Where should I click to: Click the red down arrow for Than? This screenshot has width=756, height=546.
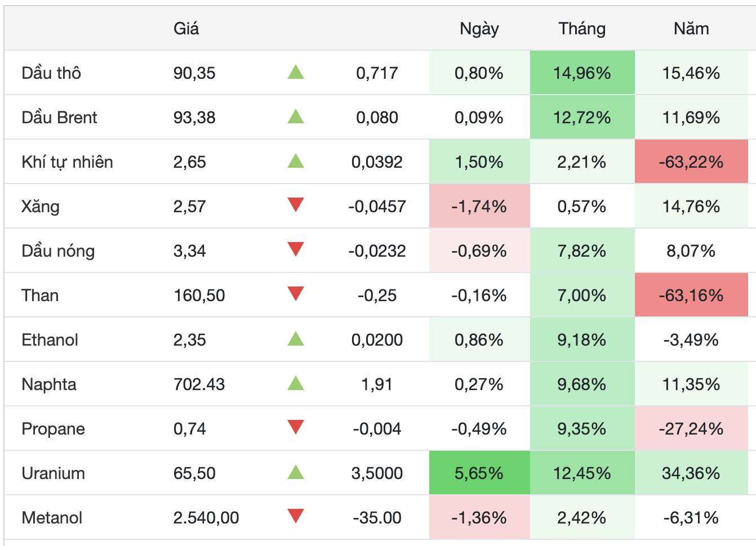pyautogui.click(x=296, y=294)
